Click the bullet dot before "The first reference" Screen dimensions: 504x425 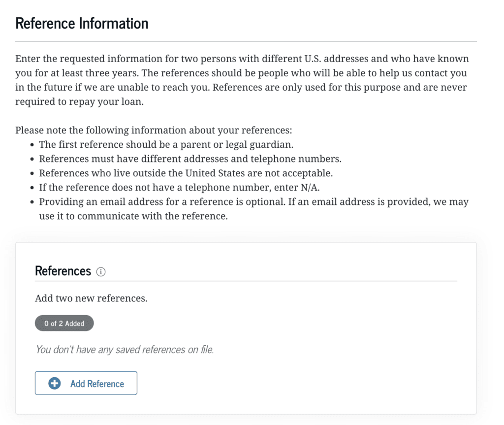[x=32, y=145]
